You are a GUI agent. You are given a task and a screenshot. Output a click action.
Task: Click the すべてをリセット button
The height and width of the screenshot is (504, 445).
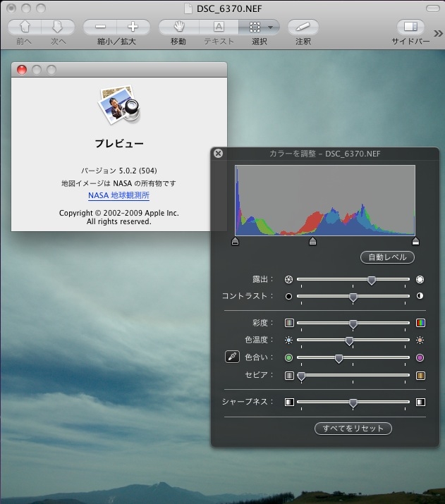(x=353, y=429)
